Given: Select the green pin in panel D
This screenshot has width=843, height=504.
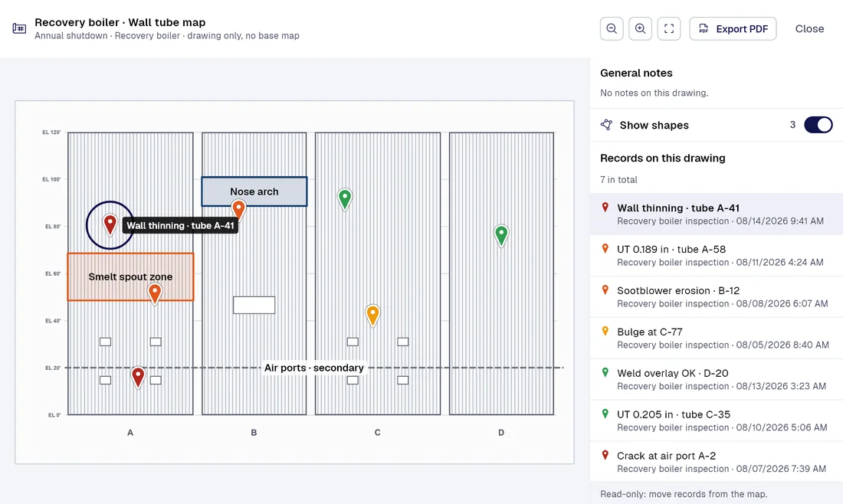Looking at the screenshot, I should tap(501, 235).
